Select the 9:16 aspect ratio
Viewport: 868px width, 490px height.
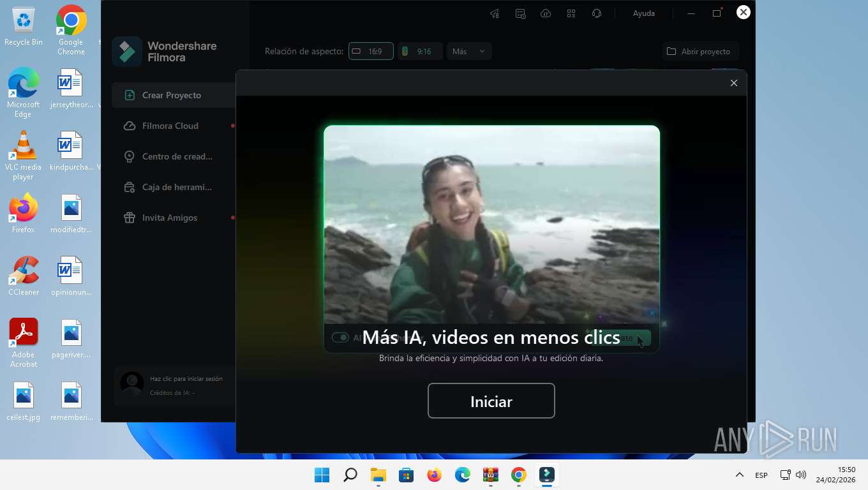click(x=420, y=51)
